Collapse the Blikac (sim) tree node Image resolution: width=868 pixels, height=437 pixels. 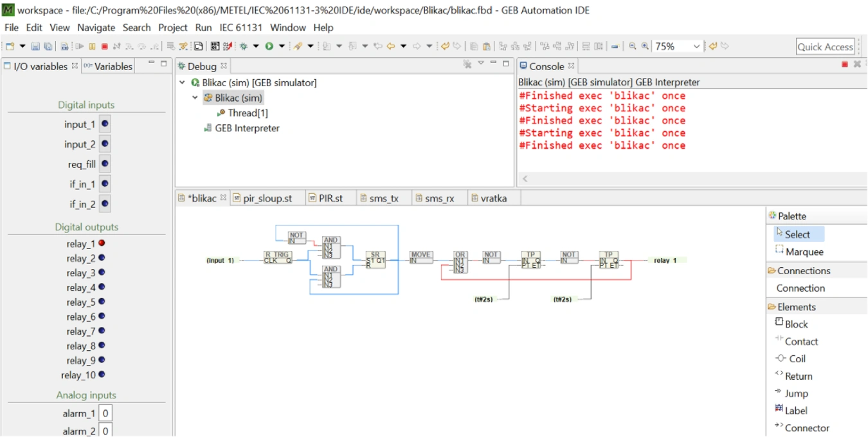[x=195, y=98]
